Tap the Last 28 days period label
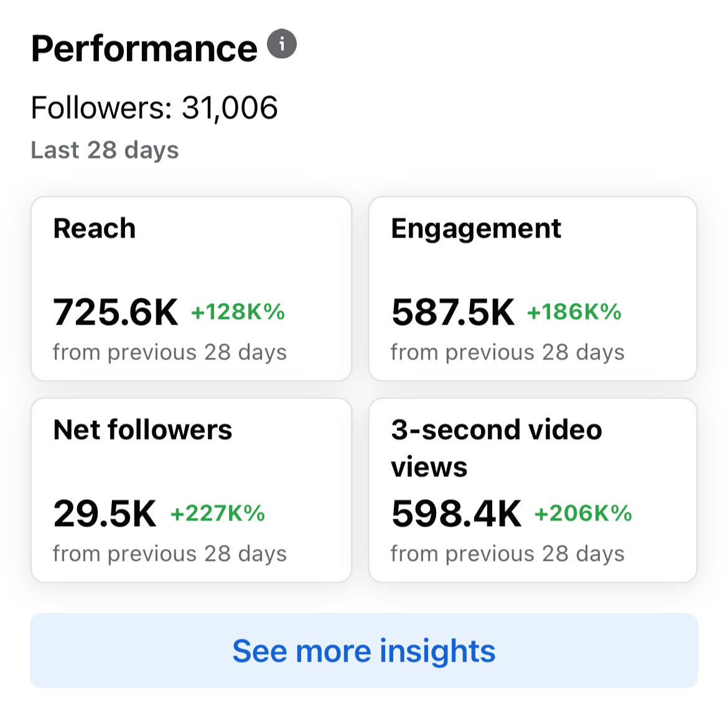This screenshot has height=707, width=728. coord(105,150)
